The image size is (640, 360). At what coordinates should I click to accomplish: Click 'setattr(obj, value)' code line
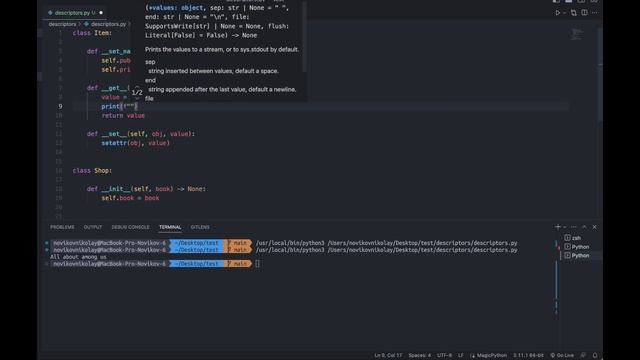tap(136, 143)
